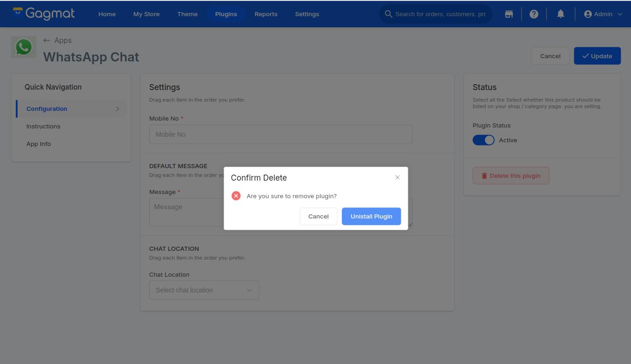Image resolution: width=631 pixels, height=364 pixels.
Task: Select Instructions in Quick Navigation
Action: click(43, 127)
